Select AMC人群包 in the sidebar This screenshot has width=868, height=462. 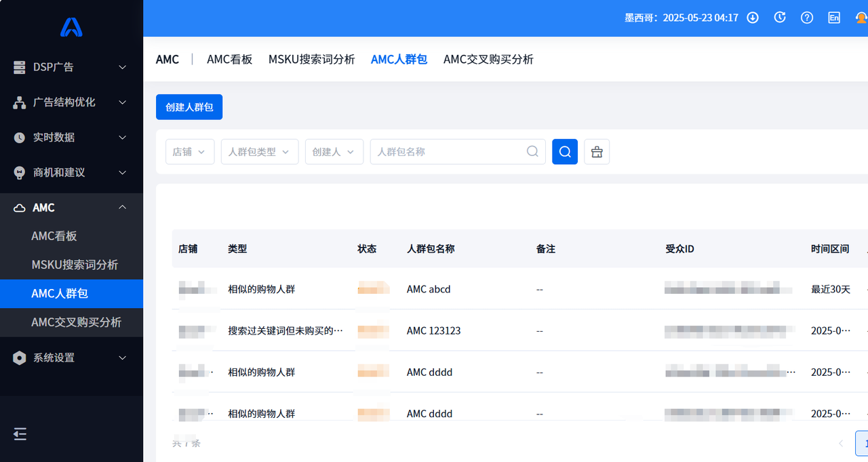[x=71, y=294]
